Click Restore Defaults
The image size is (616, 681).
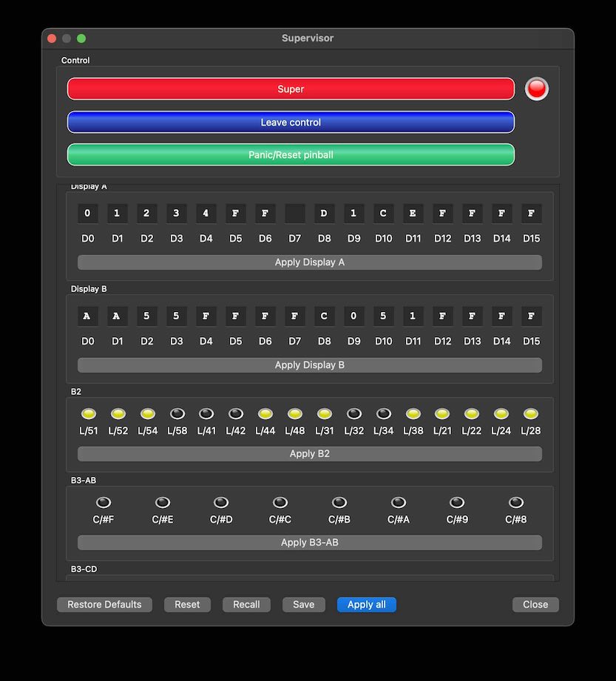coord(104,604)
